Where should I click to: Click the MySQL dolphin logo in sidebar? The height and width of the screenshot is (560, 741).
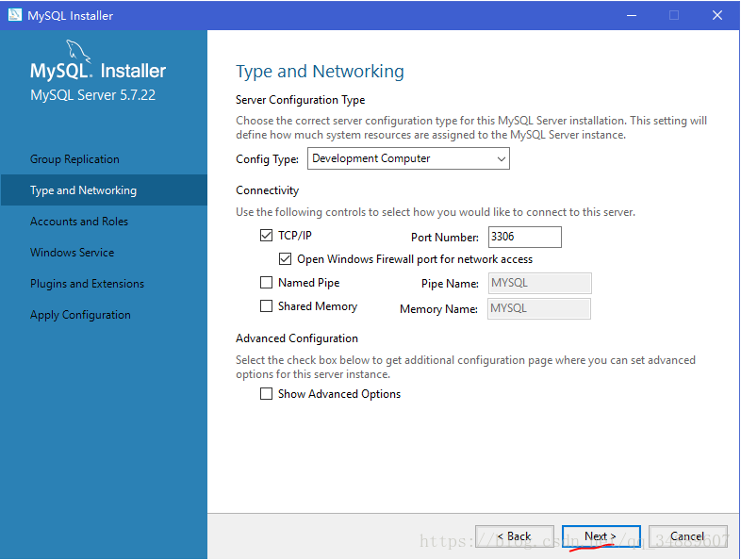(77, 51)
